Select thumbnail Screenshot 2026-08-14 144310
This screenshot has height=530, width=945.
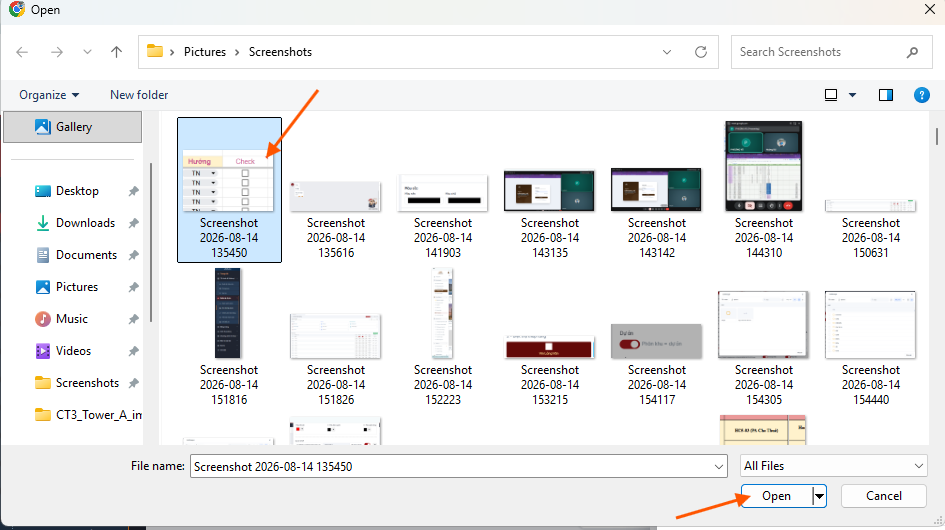click(764, 190)
